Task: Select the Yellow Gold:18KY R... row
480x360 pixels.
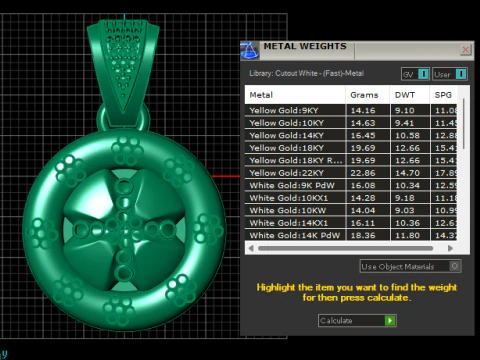Action: tap(351, 161)
